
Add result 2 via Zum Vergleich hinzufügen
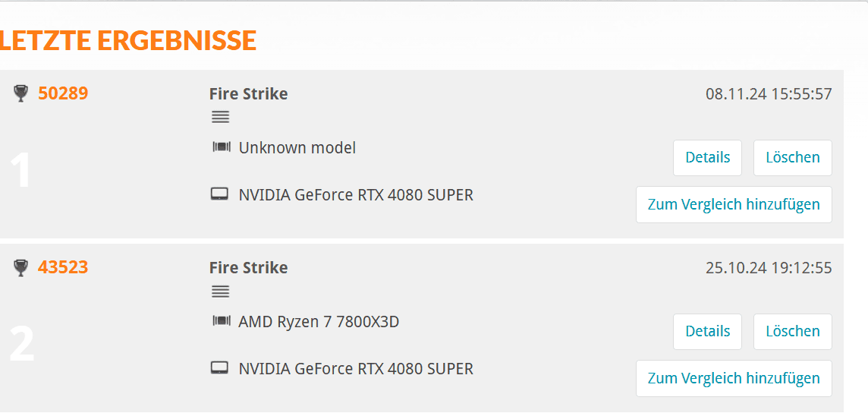tap(734, 378)
